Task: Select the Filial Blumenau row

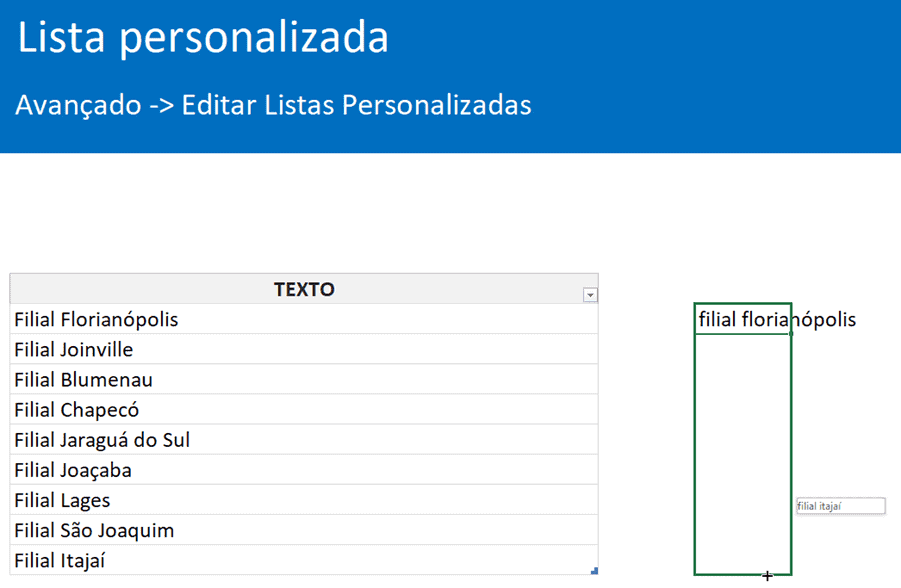Action: click(304, 380)
